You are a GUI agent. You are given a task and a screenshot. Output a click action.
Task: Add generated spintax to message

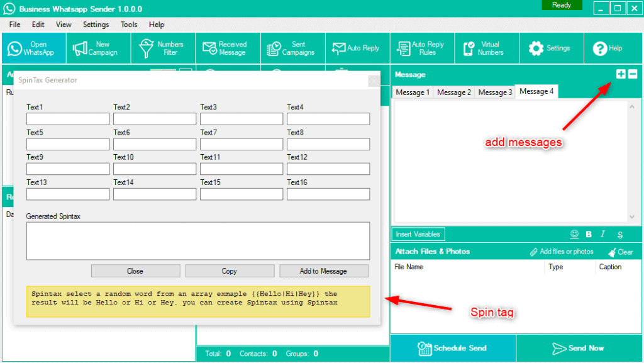324,271
